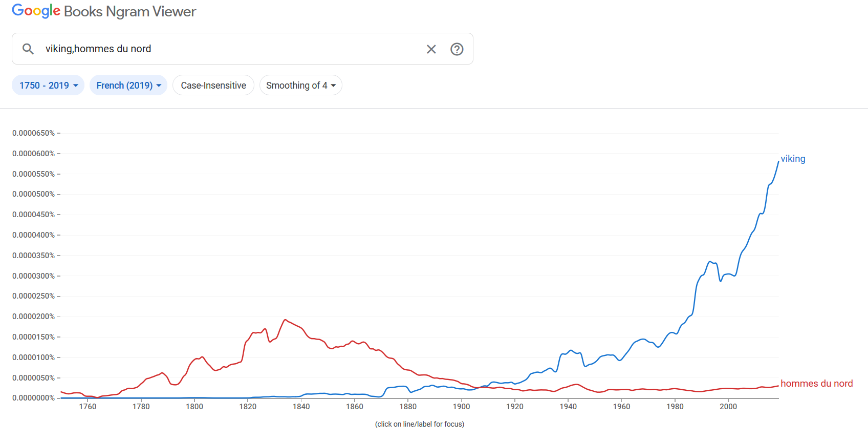Image resolution: width=868 pixels, height=442 pixels.
Task: Click the 1900 tick on the x-axis
Action: coord(461,407)
